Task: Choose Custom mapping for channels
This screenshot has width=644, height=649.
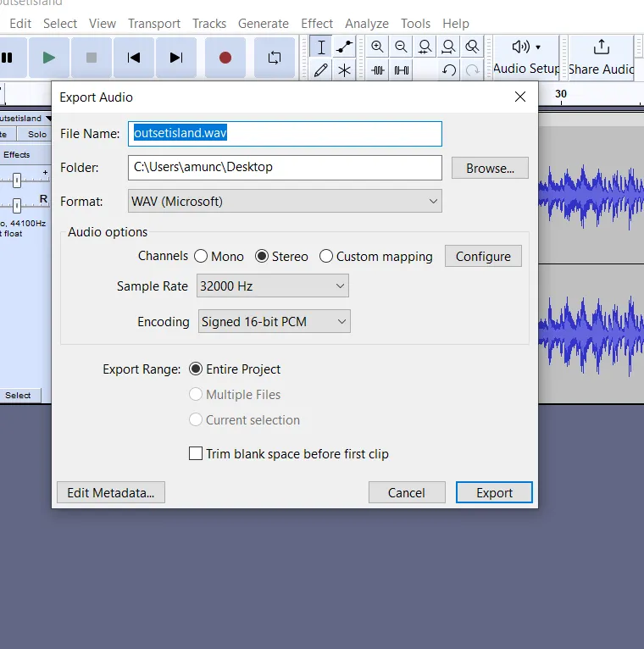Action: (x=326, y=257)
